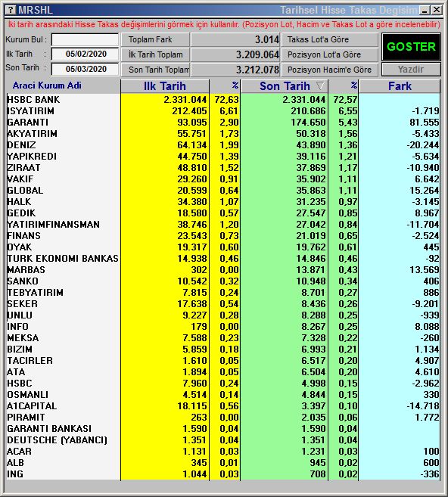Sort by Ilk Tarih column header
Viewport: 448px width, 497px height.
click(x=164, y=86)
